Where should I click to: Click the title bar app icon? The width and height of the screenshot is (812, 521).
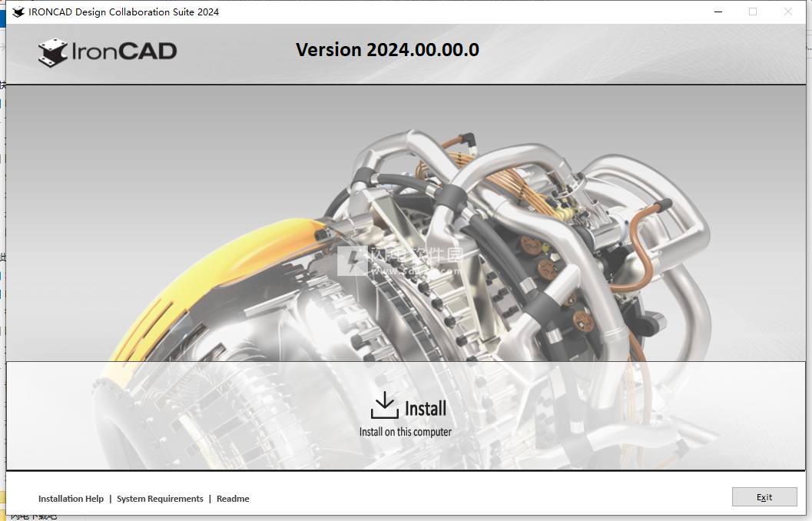(18, 12)
